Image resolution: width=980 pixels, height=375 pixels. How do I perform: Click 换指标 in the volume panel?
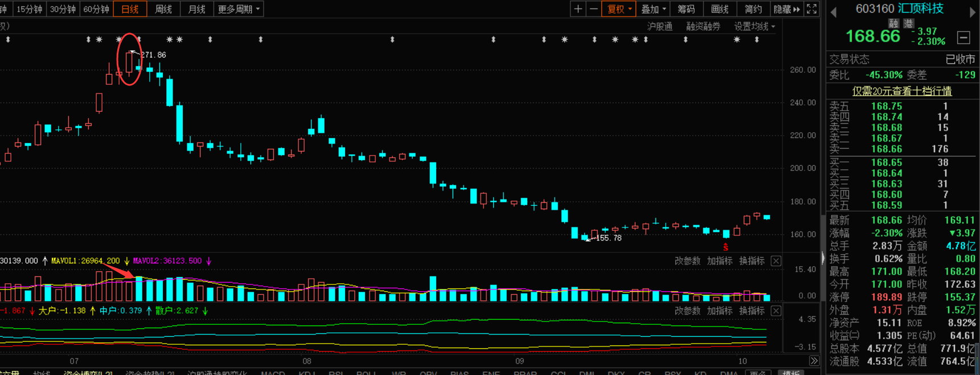click(752, 261)
